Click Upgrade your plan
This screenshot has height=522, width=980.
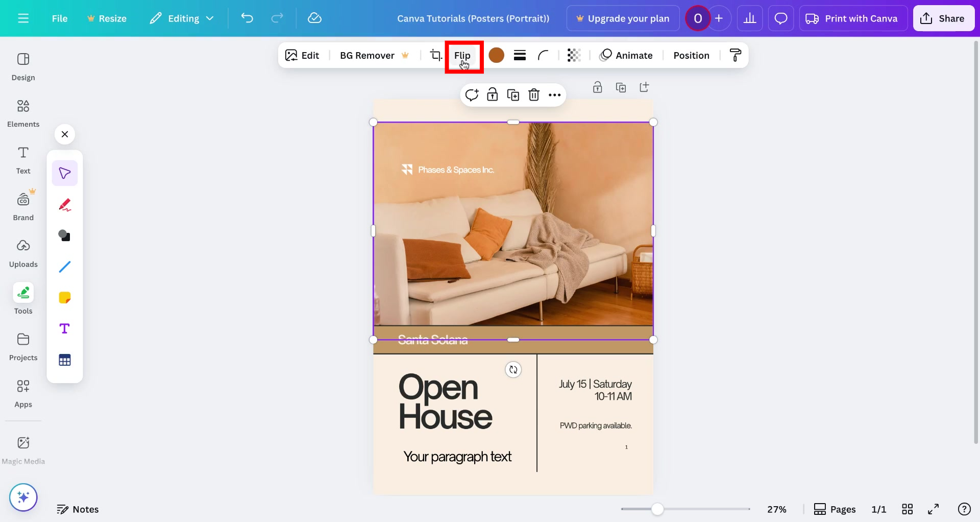622,18
